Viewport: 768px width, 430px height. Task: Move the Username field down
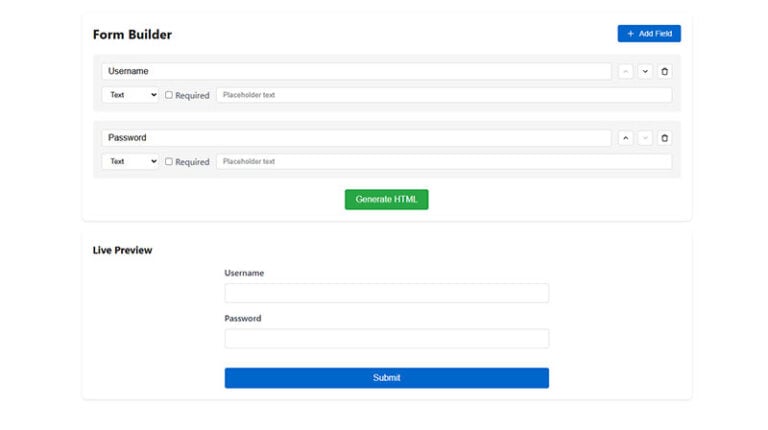click(645, 72)
